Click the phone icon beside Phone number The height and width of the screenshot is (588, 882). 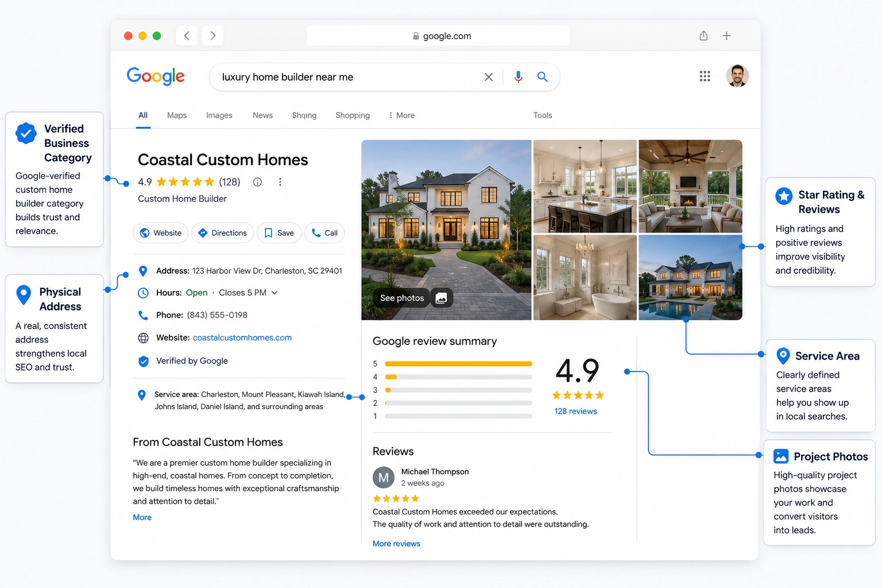click(143, 315)
